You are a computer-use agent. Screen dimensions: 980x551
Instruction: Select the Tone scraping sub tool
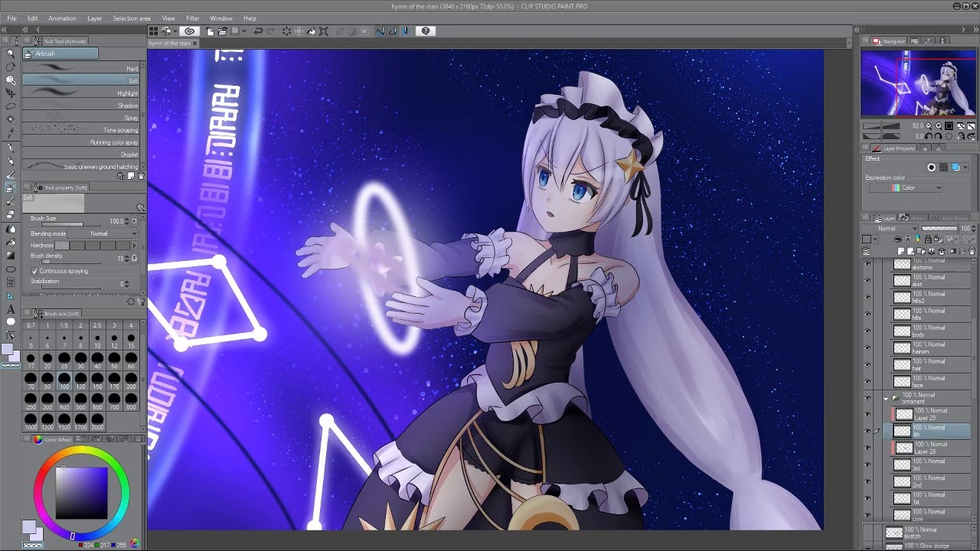click(x=80, y=129)
